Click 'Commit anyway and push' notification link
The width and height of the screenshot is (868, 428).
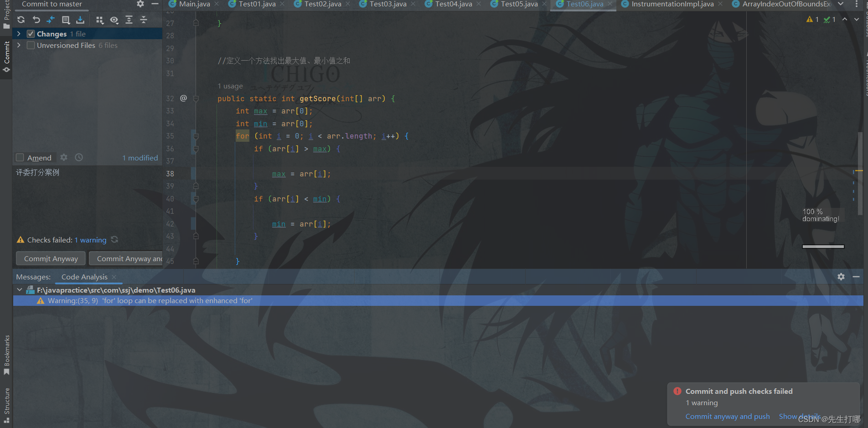point(728,417)
